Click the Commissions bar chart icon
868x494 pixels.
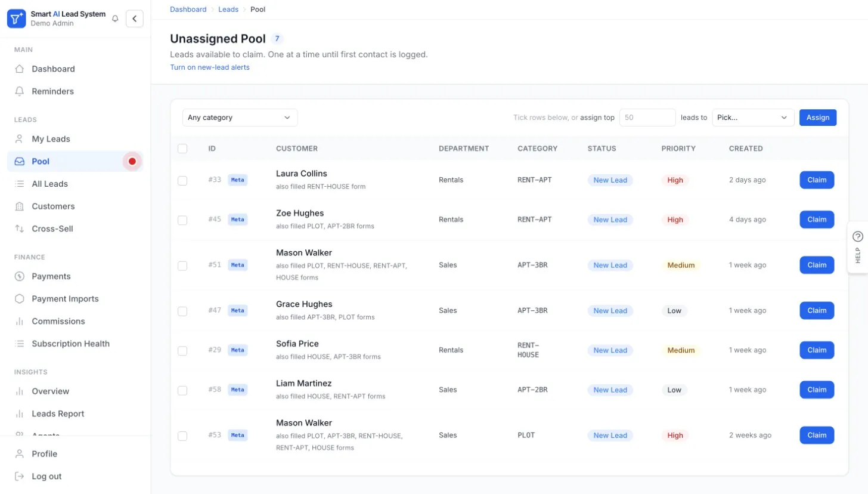tap(20, 321)
